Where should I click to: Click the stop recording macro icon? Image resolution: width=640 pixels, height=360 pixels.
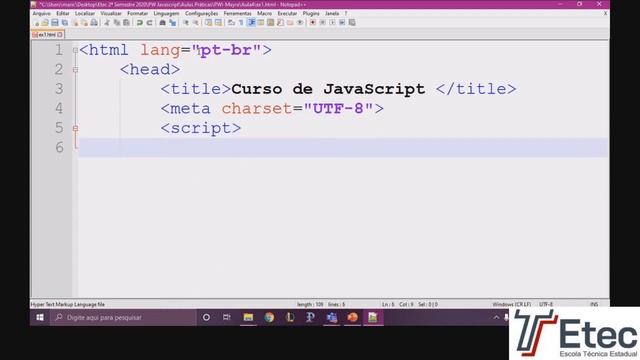(x=322, y=23)
